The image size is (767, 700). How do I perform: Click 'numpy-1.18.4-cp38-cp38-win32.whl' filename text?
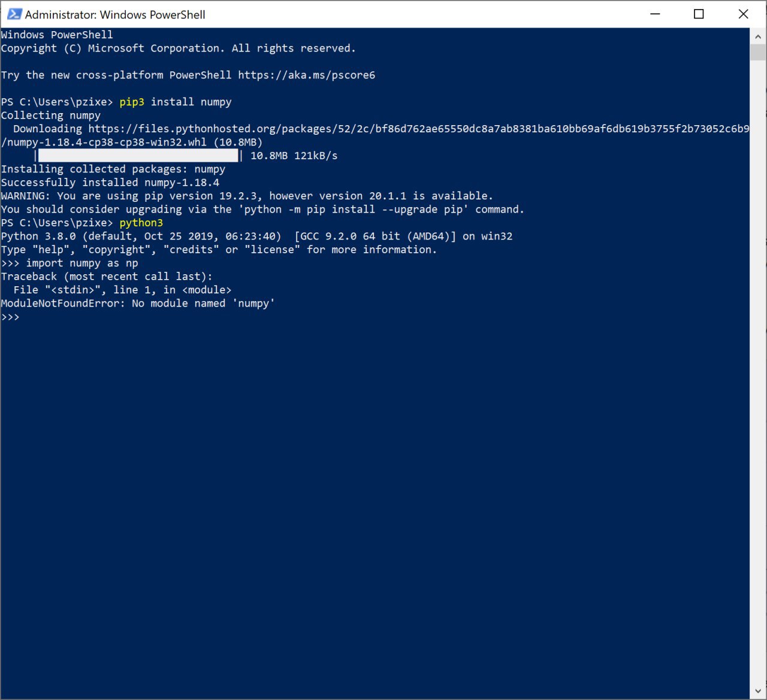(107, 143)
